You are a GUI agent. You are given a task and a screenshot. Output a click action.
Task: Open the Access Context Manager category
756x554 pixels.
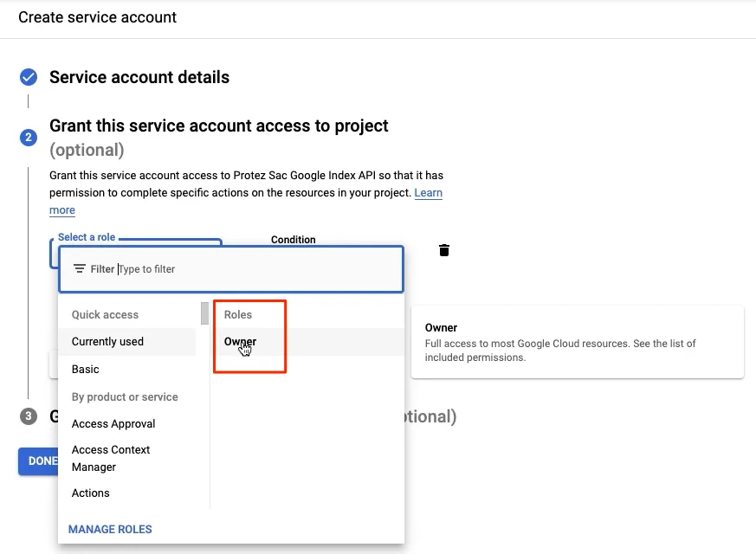(127, 458)
